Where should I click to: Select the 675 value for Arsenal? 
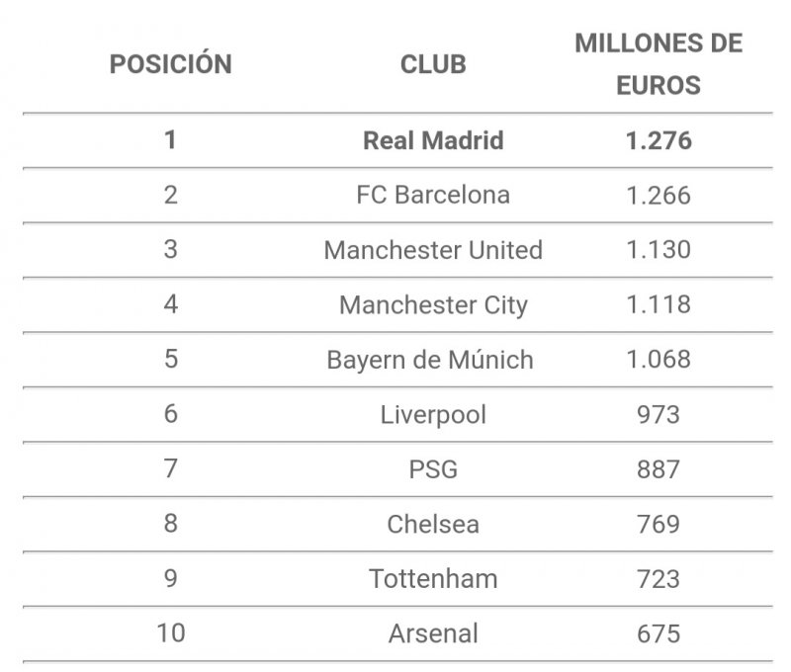[659, 632]
